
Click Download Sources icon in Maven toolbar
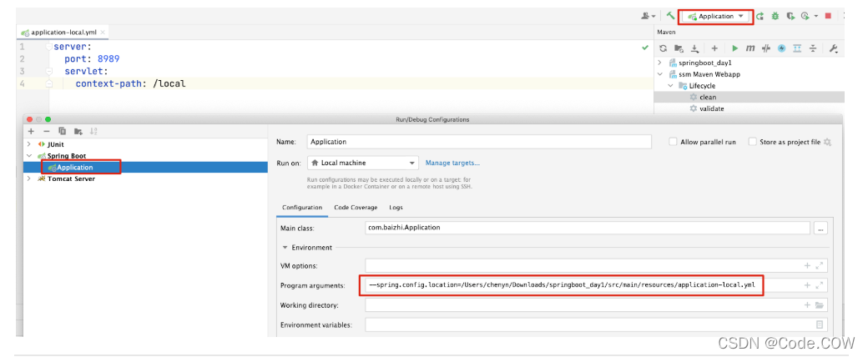694,48
